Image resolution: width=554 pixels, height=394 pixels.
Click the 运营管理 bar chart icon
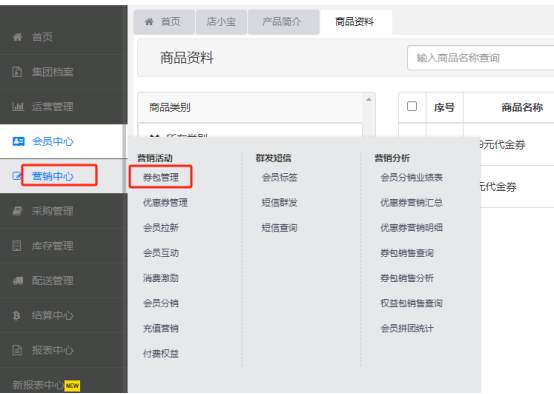[18, 106]
